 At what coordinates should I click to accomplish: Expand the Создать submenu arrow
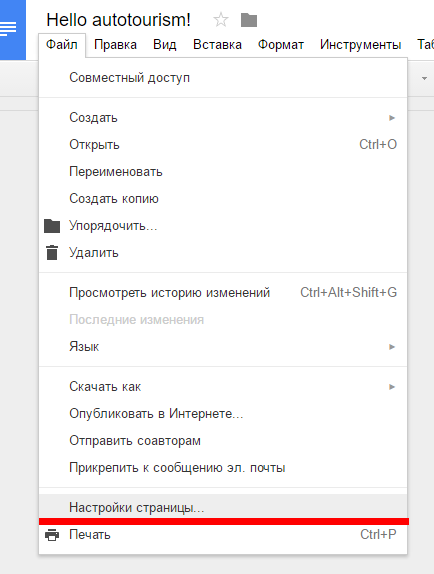[x=392, y=118]
